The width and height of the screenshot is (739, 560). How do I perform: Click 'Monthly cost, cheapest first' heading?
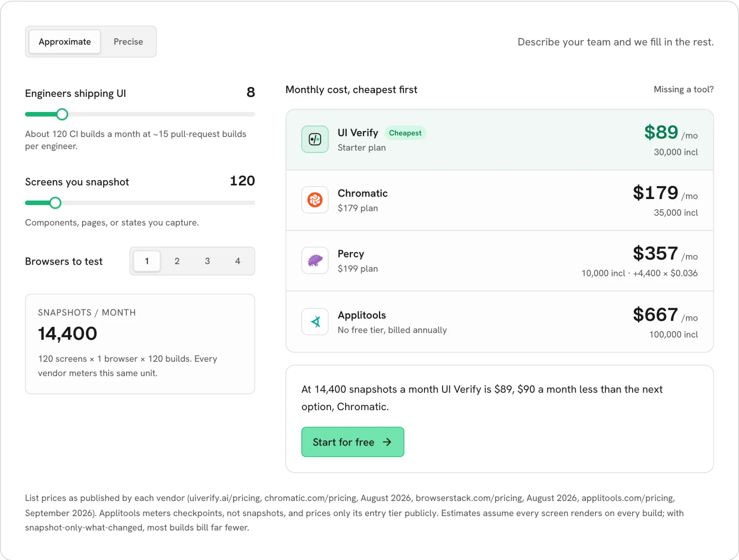click(x=351, y=90)
